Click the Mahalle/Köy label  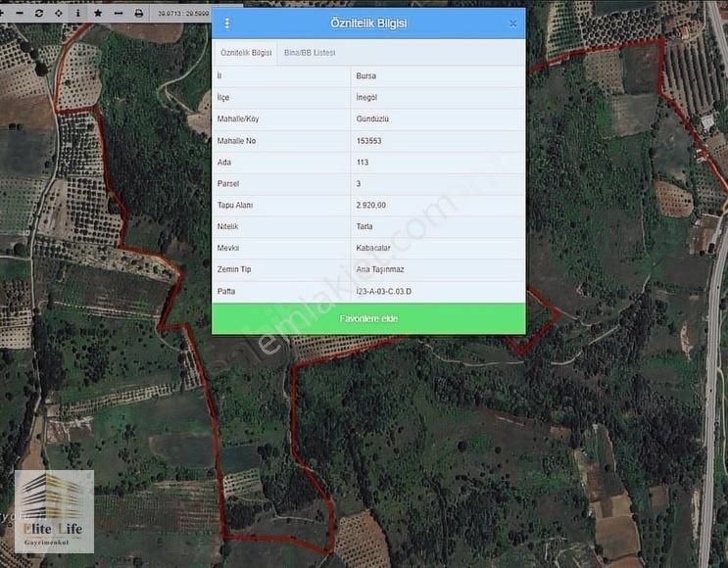point(238,118)
